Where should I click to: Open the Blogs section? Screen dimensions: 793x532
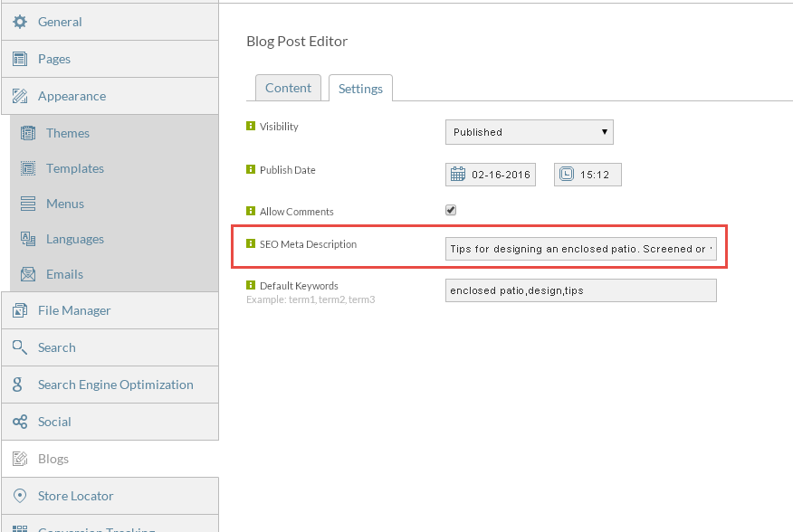[x=110, y=459]
